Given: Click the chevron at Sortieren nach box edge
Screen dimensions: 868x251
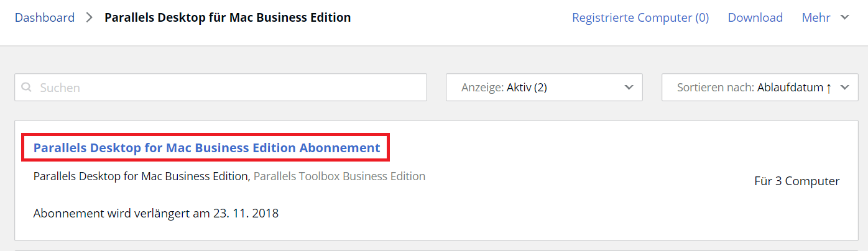Looking at the screenshot, I should [x=844, y=88].
